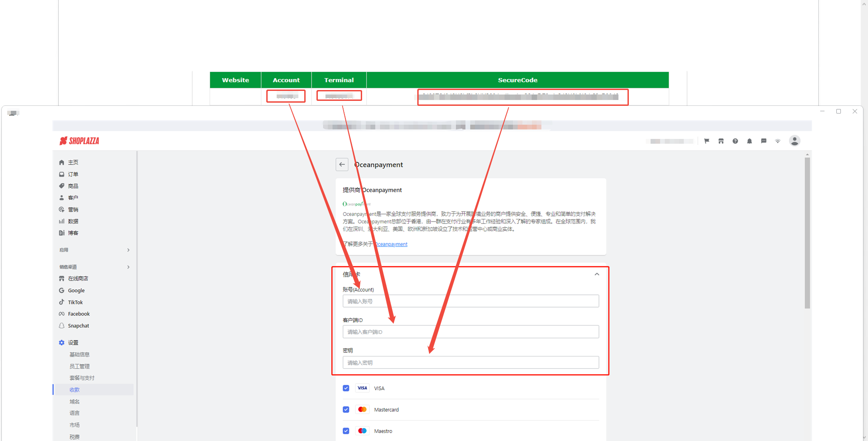Go back using the arrow beside Oceanpayment

click(x=342, y=165)
